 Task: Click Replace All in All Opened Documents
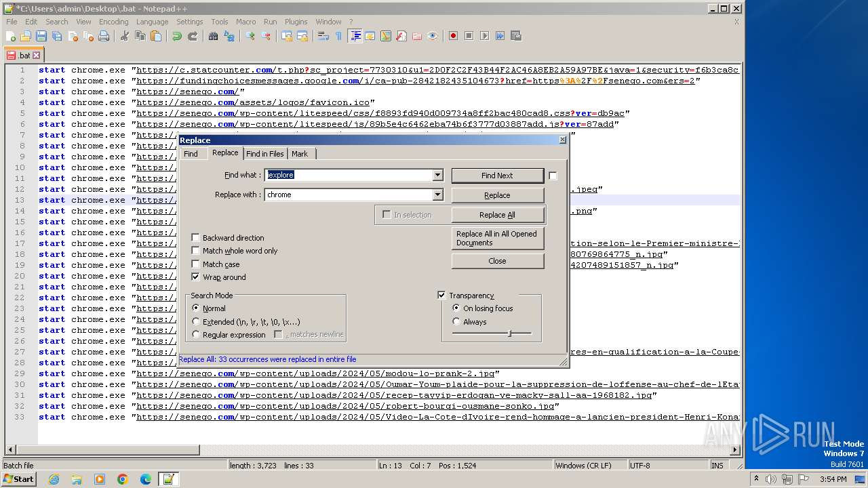497,238
